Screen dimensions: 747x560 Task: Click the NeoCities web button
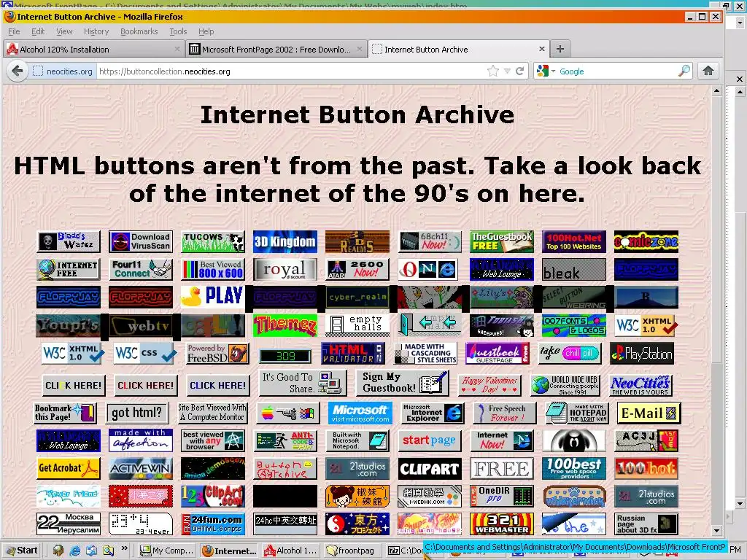(x=640, y=385)
